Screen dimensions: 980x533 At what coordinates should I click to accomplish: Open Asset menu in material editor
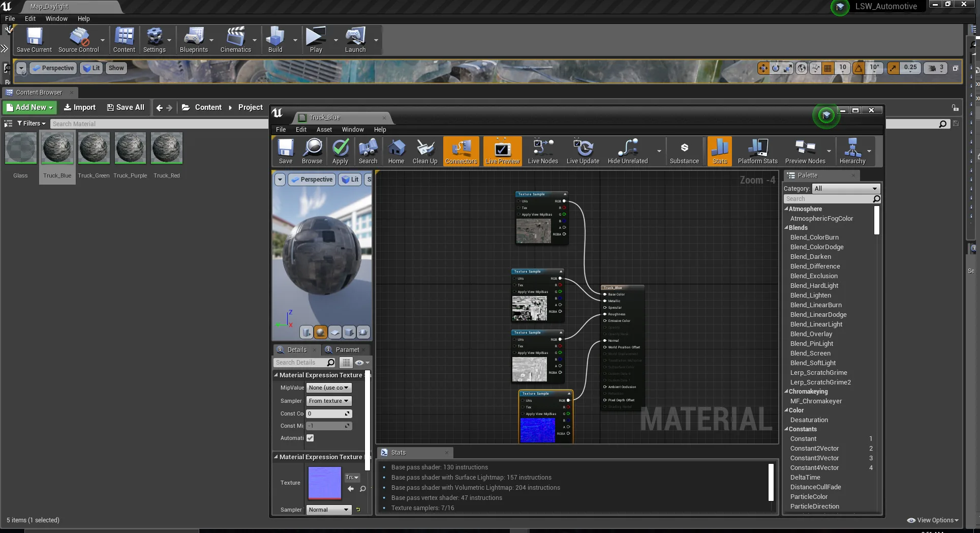(x=324, y=130)
